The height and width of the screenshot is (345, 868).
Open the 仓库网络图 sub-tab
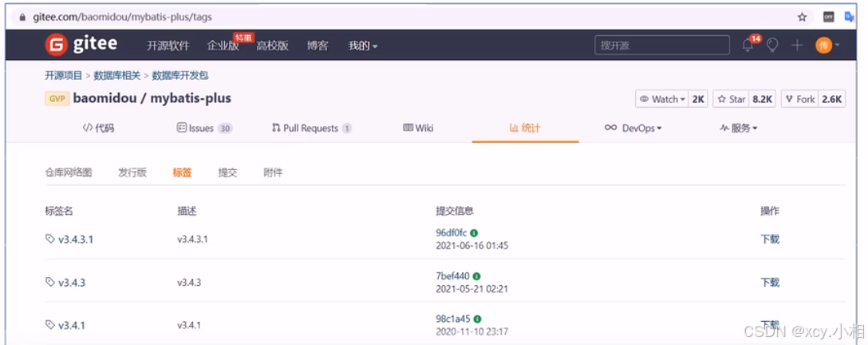point(68,172)
